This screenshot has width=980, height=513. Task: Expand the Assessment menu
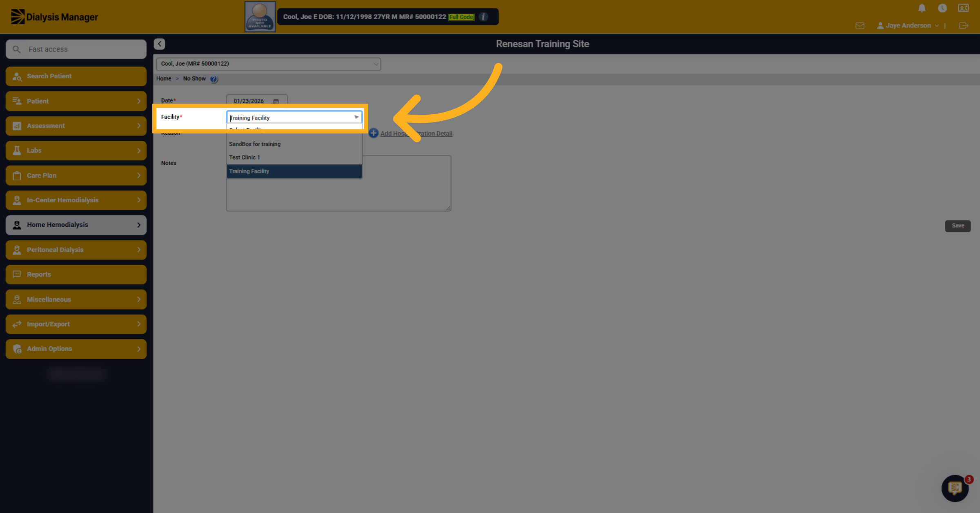tap(76, 126)
